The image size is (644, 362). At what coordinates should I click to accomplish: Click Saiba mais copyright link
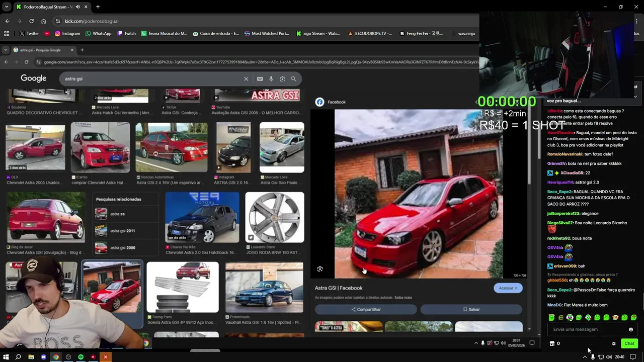click(403, 298)
